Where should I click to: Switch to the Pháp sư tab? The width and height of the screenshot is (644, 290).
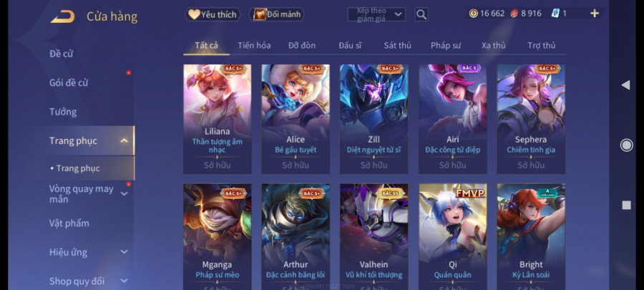[446, 46]
